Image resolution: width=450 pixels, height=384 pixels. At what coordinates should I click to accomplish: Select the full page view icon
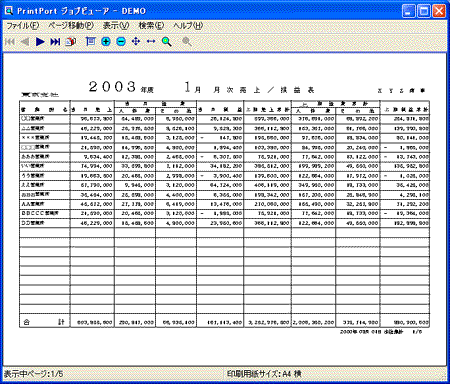(x=90, y=41)
